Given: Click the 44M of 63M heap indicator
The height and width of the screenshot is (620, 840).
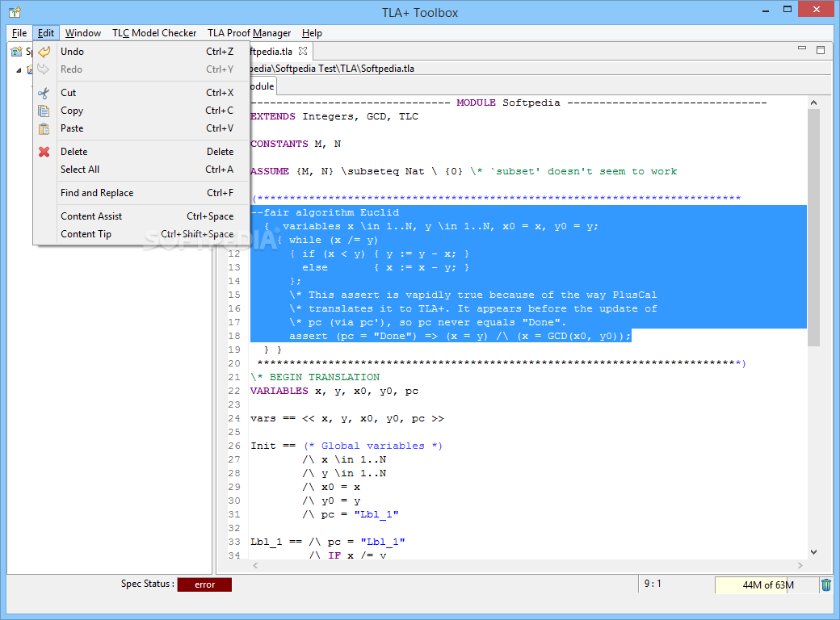Looking at the screenshot, I should click(x=767, y=585).
